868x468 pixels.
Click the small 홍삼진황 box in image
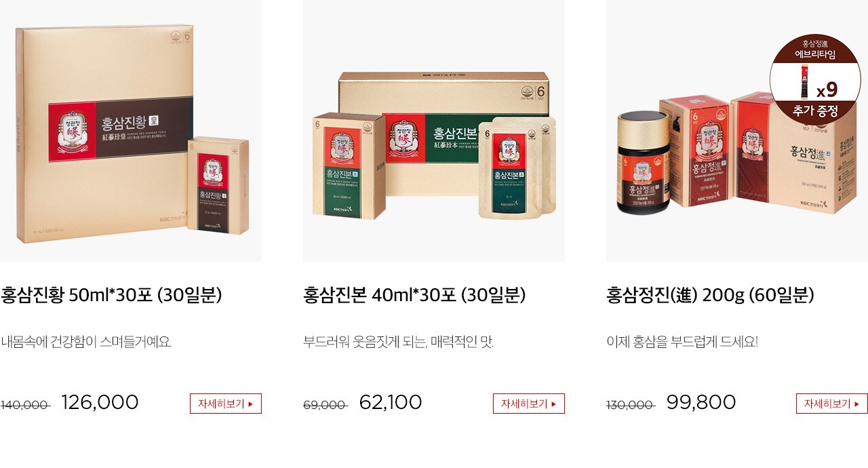218,186
